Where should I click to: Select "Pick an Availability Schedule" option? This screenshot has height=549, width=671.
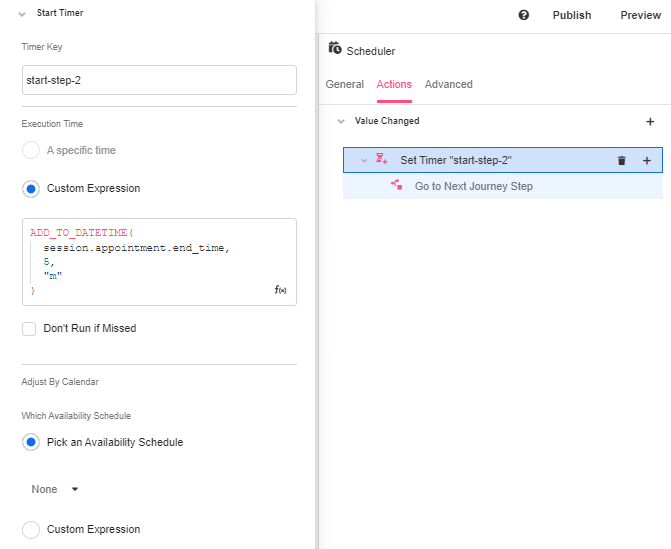31,442
